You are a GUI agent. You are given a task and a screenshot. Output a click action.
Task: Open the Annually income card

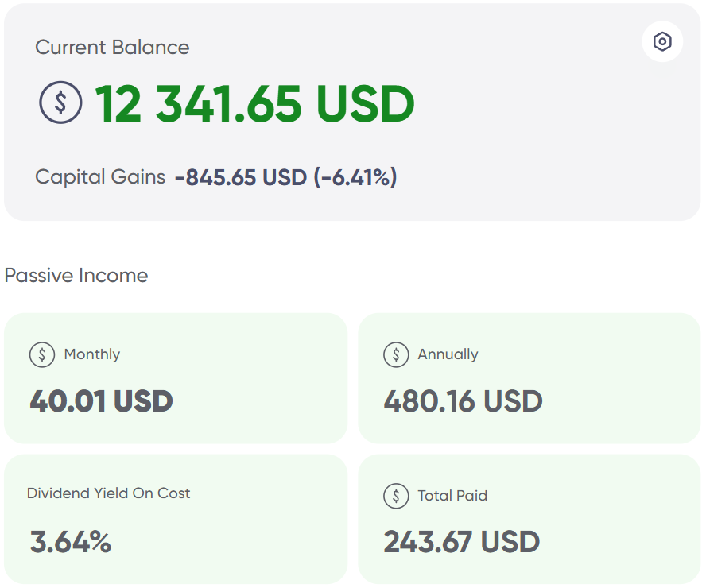pos(529,378)
